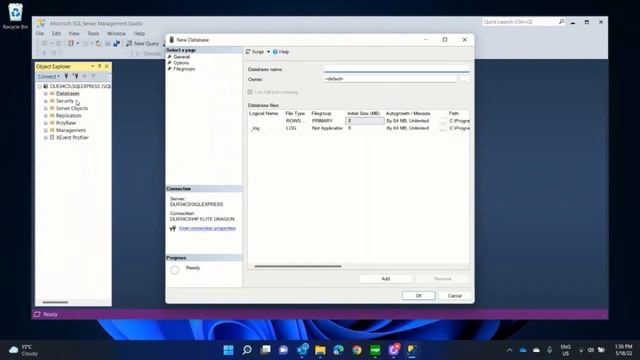Image resolution: width=640 pixels, height=360 pixels.
Task: Open the Recycle Bin desktop icon
Action: point(15,16)
